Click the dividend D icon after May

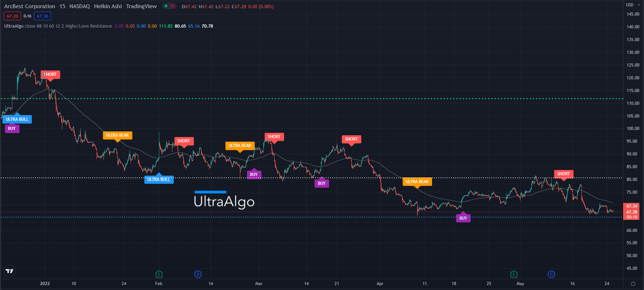pos(551,274)
